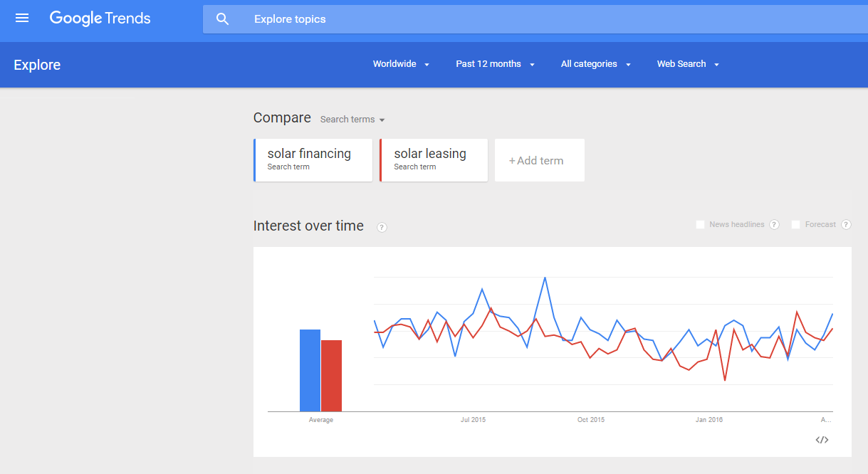View the Forecast help tooltip
This screenshot has height=474, width=868.
pos(846,224)
